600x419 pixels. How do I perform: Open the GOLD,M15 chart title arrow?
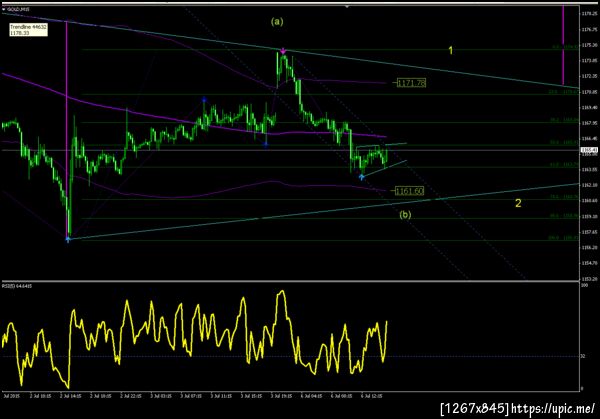coord(4,9)
